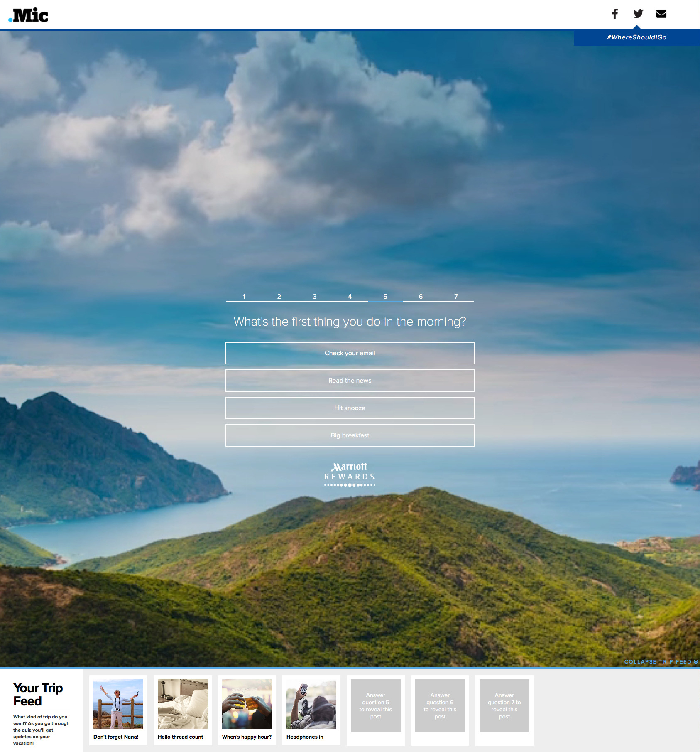Share the quiz on Twitter
The image size is (700, 752).
[x=638, y=14]
